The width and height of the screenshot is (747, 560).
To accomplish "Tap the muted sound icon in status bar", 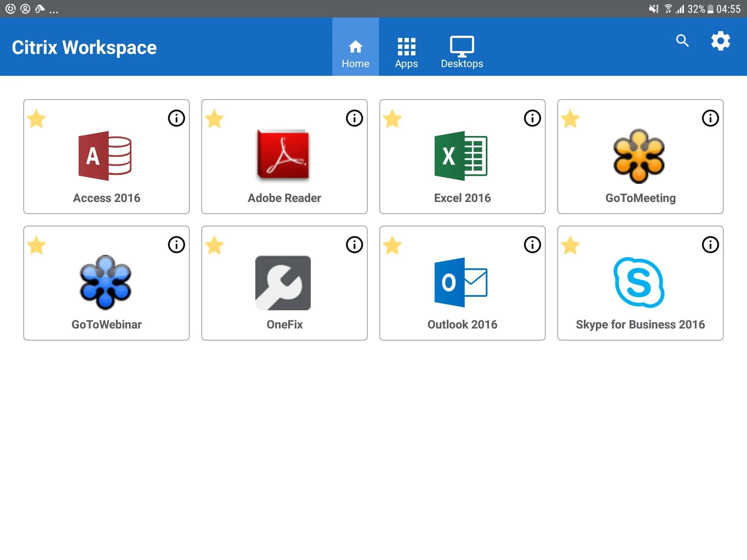I will (653, 9).
